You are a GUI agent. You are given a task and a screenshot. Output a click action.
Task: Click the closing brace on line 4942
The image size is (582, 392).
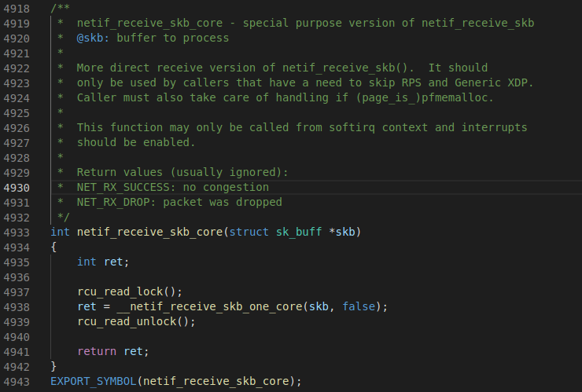coord(53,366)
